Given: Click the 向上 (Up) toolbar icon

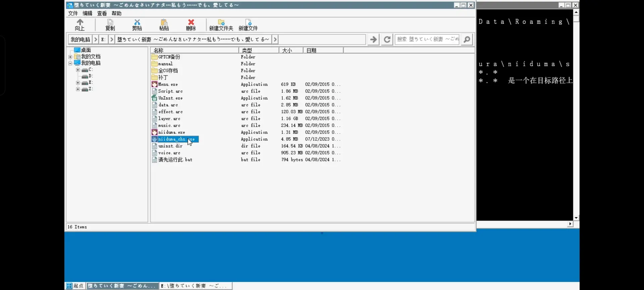Looking at the screenshot, I should [x=80, y=22].
